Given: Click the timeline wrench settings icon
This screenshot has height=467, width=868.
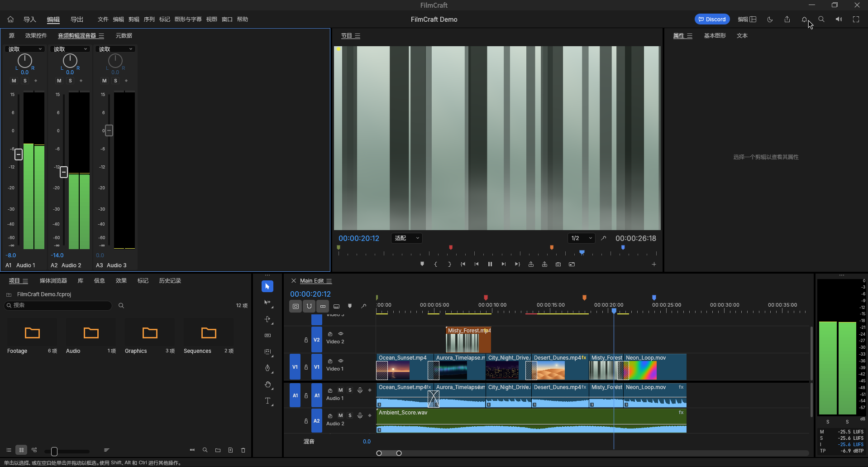Looking at the screenshot, I should click(x=363, y=306).
